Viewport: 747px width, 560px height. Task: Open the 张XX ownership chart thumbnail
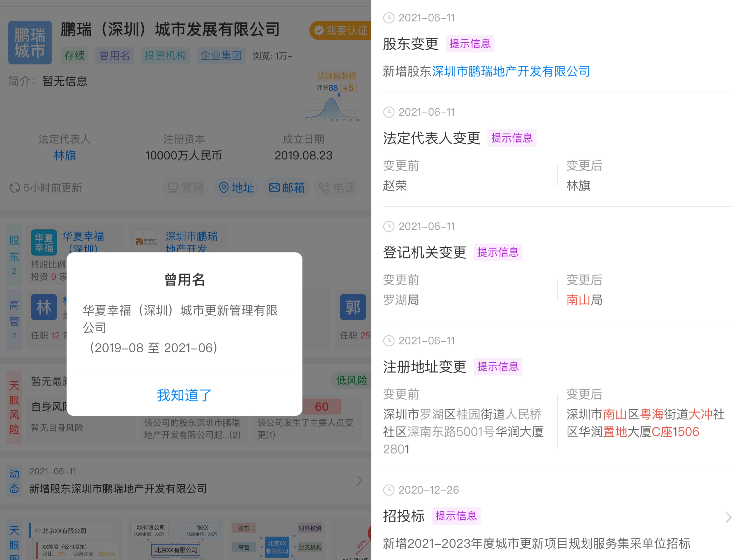176,539
